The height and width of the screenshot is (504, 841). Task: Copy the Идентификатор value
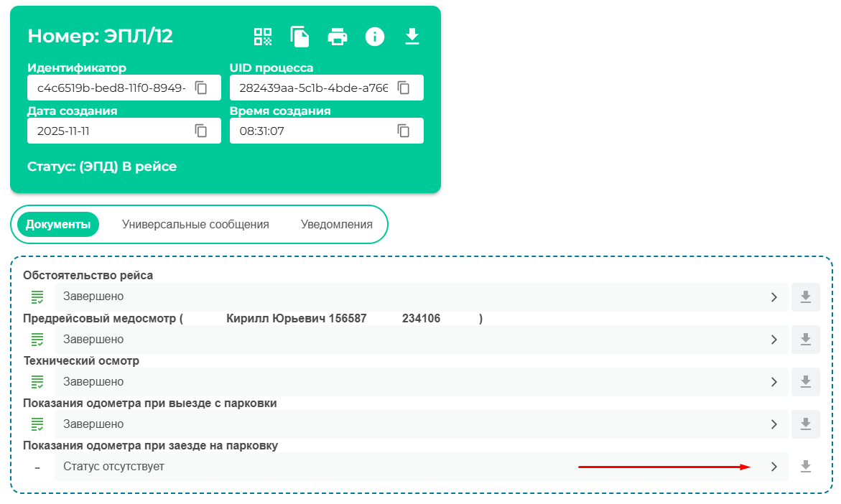coord(202,88)
